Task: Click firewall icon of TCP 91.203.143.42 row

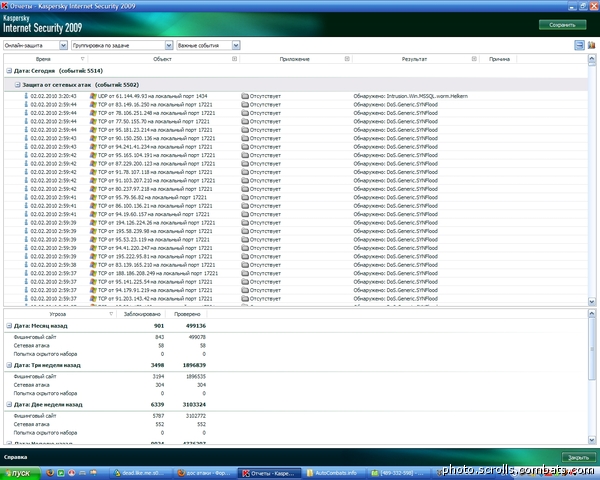Action: [93, 299]
